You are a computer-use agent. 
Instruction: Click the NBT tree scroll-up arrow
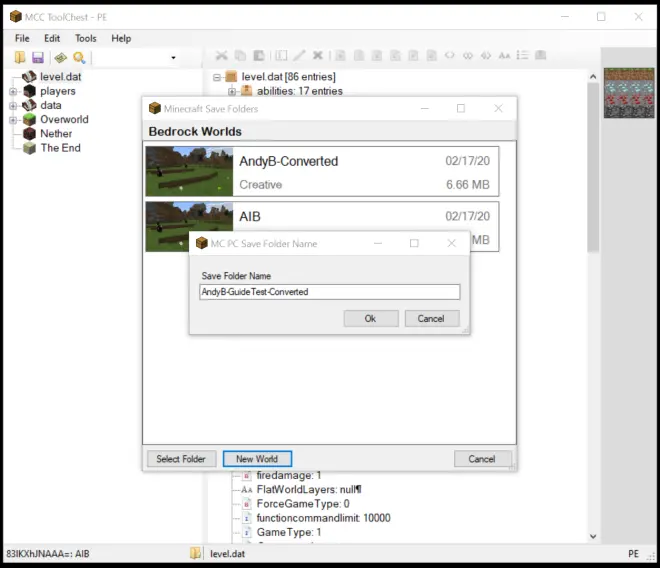click(x=593, y=77)
